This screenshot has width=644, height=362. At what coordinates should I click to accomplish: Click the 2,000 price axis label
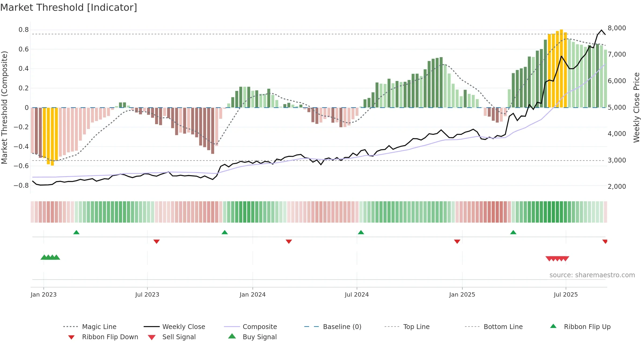coord(617,187)
